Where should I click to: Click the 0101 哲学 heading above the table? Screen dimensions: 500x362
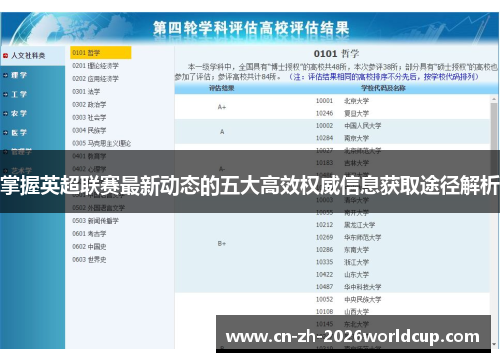point(336,54)
